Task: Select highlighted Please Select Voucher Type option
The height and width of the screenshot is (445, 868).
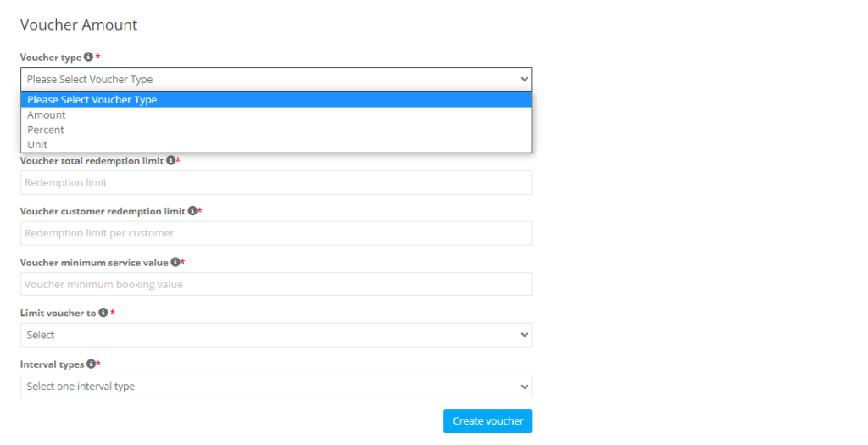Action: pyautogui.click(x=276, y=100)
